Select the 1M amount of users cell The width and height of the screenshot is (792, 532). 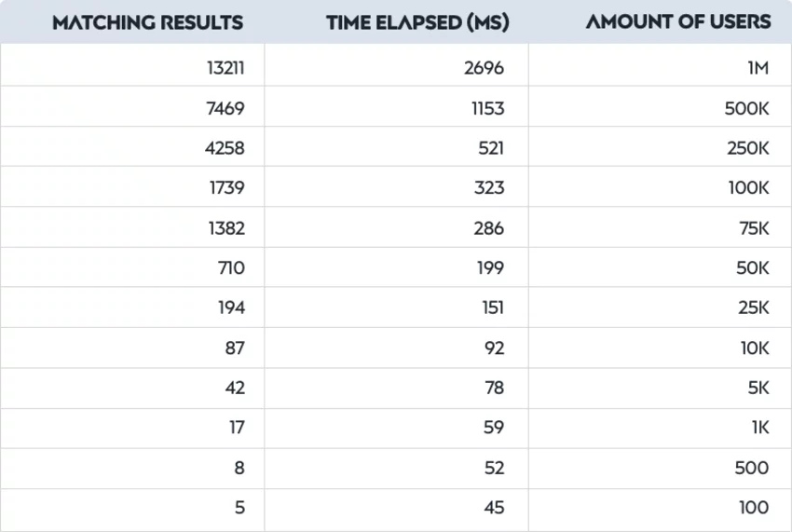pyautogui.click(x=661, y=65)
